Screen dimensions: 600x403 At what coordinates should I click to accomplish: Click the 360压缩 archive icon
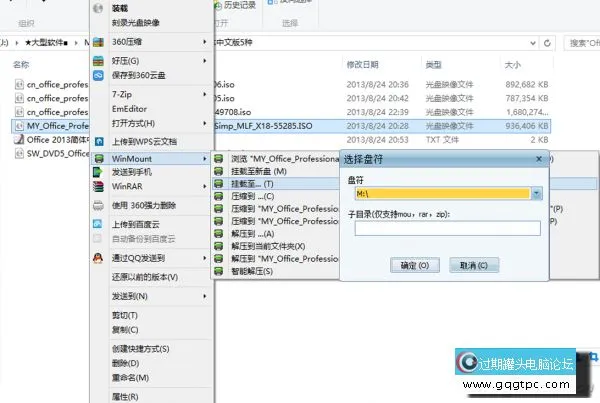pyautogui.click(x=98, y=42)
